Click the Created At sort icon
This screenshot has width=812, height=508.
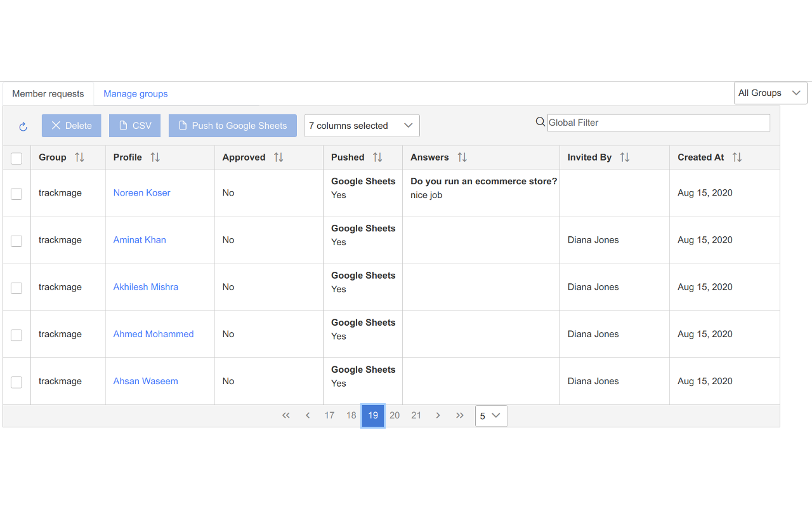pyautogui.click(x=737, y=157)
